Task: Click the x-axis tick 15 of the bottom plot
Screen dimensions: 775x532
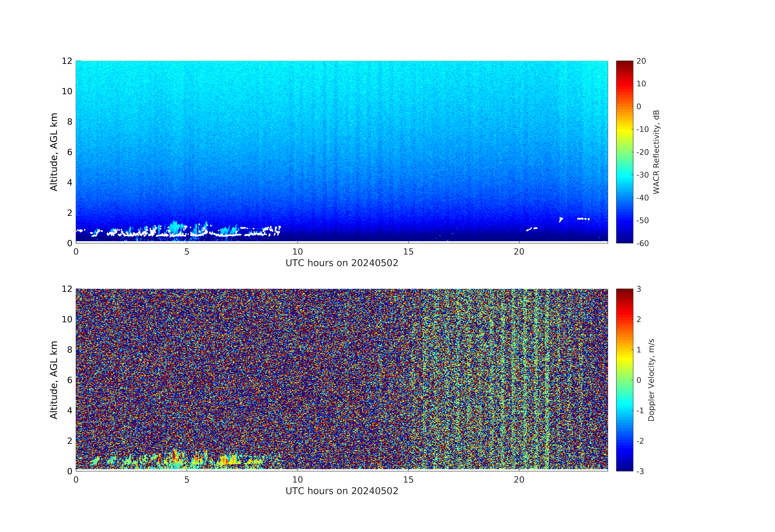Action: (408, 480)
